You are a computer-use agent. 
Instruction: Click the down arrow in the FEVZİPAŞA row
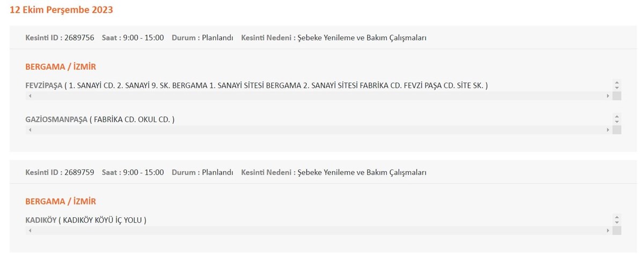pos(617,87)
